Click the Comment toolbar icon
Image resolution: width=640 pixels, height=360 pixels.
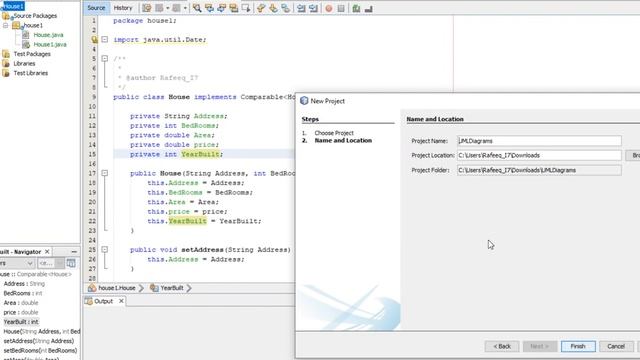click(x=356, y=8)
